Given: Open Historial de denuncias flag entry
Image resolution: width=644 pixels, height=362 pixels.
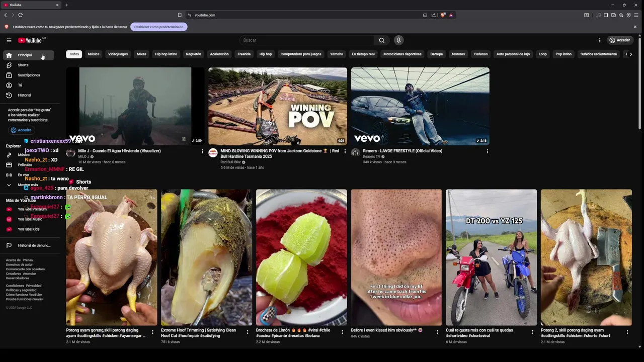Looking at the screenshot, I should coord(28,245).
